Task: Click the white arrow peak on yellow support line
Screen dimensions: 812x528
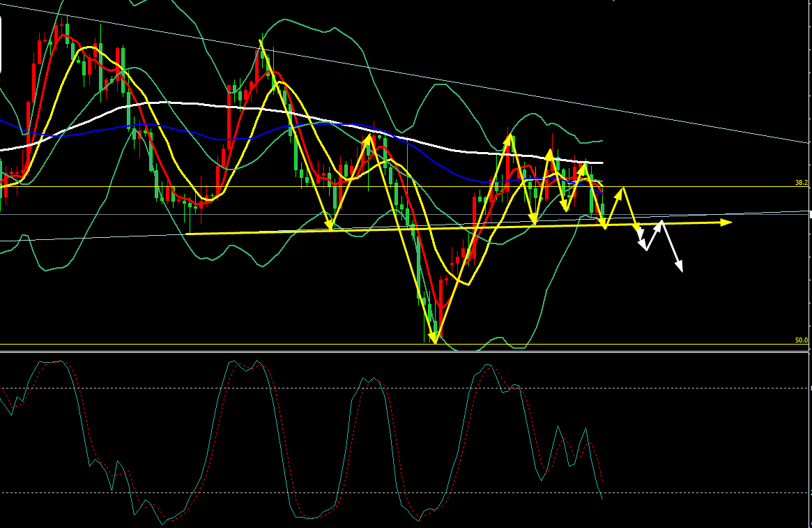Action: tap(661, 222)
